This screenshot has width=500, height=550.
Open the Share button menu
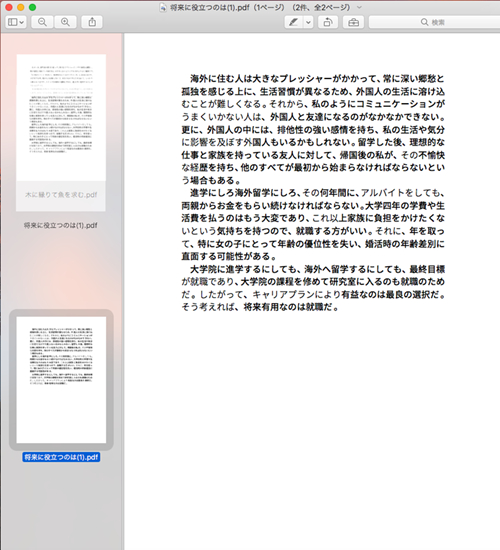pos(92,22)
